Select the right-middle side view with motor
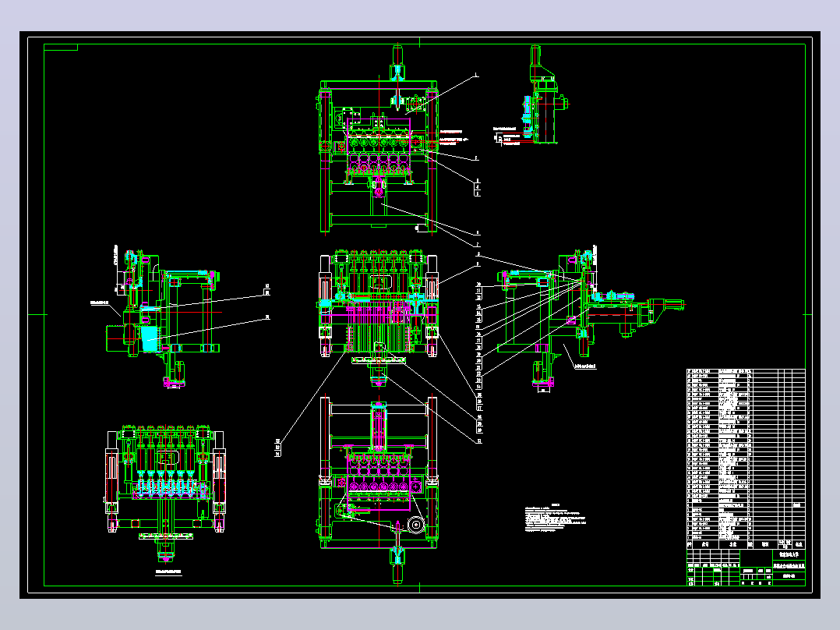The height and width of the screenshot is (630, 840). click(x=591, y=317)
